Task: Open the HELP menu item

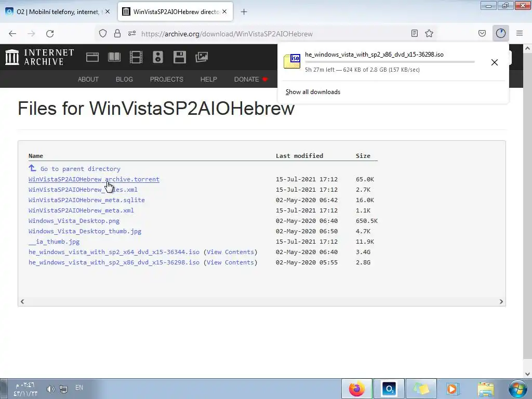Action: click(x=209, y=79)
